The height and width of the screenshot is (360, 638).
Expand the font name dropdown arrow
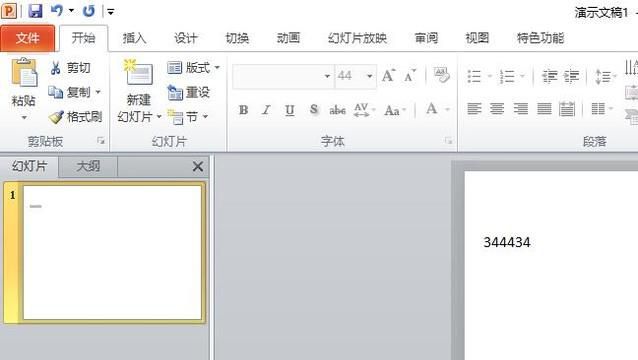(327, 76)
